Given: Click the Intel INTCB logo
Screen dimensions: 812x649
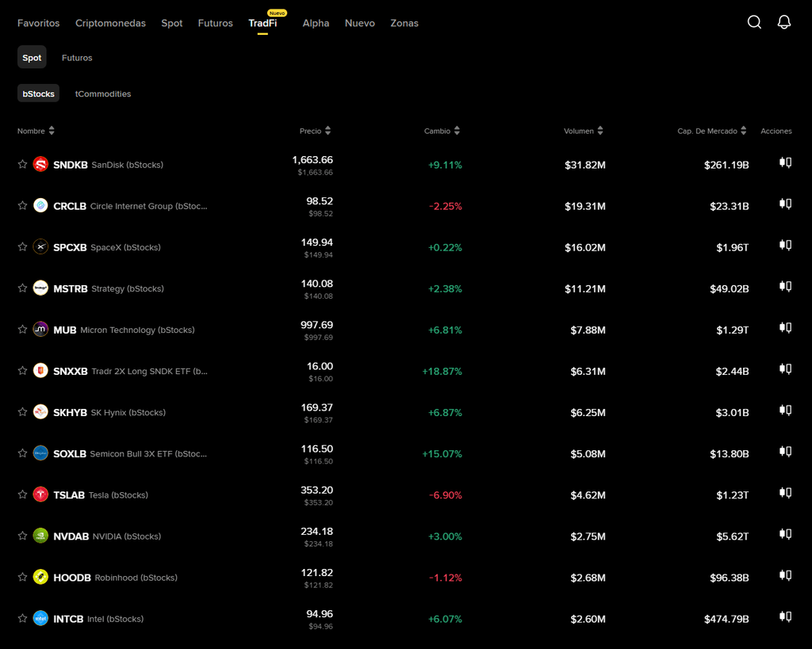Looking at the screenshot, I should click(x=40, y=618).
